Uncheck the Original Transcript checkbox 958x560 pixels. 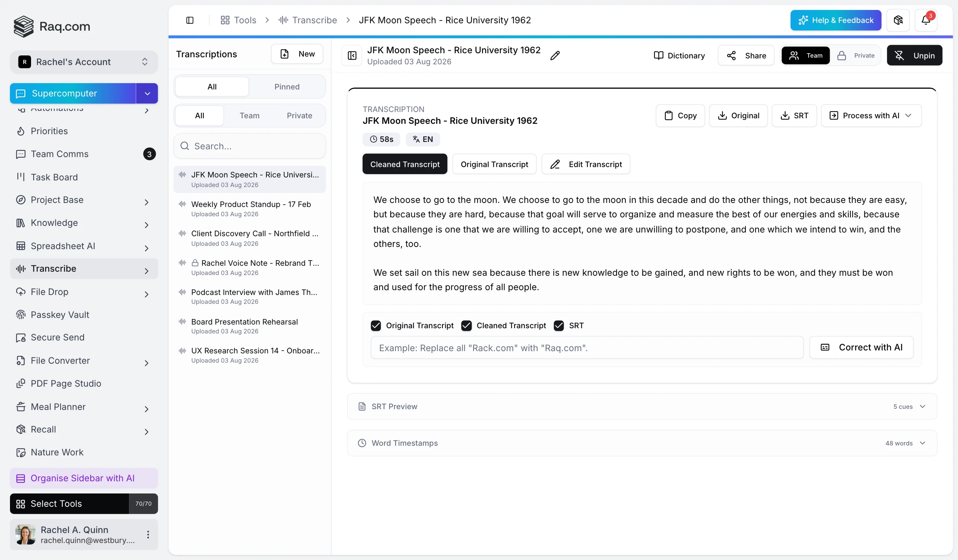[x=376, y=325]
